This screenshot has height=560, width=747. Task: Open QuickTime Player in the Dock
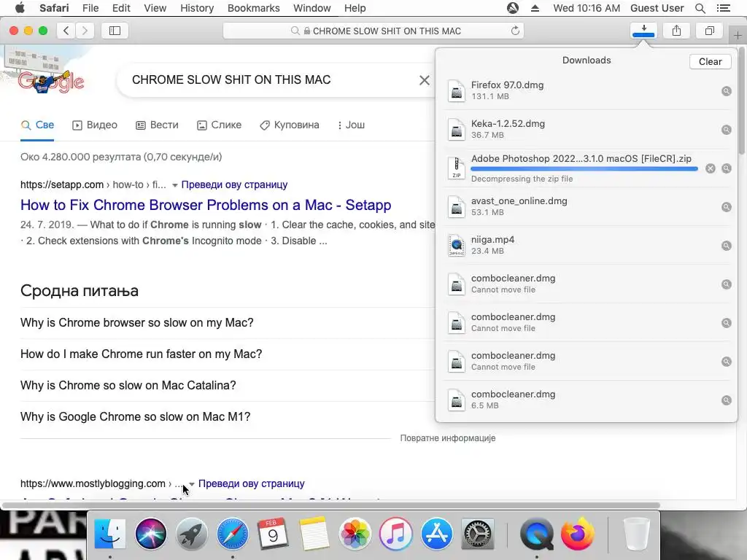tap(537, 534)
